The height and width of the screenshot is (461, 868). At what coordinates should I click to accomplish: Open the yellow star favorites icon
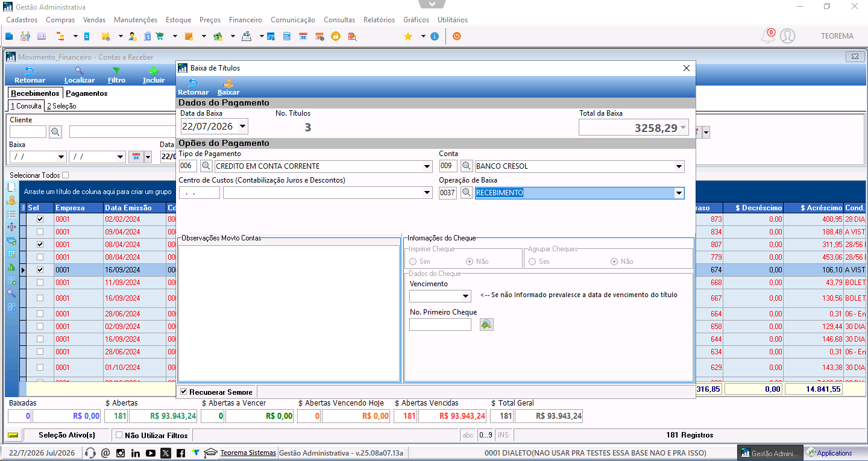408,36
